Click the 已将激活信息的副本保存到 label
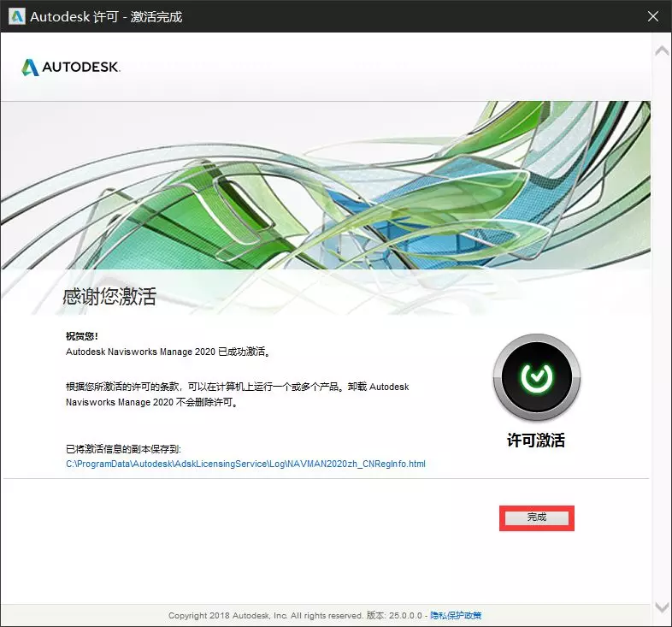This screenshot has height=627, width=672. tap(123, 449)
